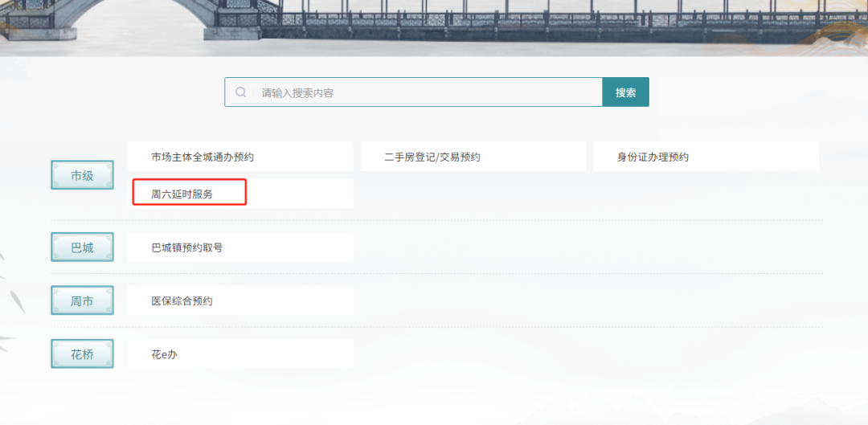Choose the 周市 category tab

[x=82, y=301]
